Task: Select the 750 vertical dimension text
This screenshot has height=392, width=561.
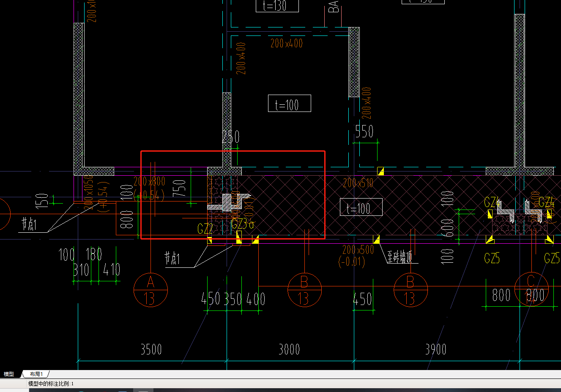Action: click(x=179, y=188)
